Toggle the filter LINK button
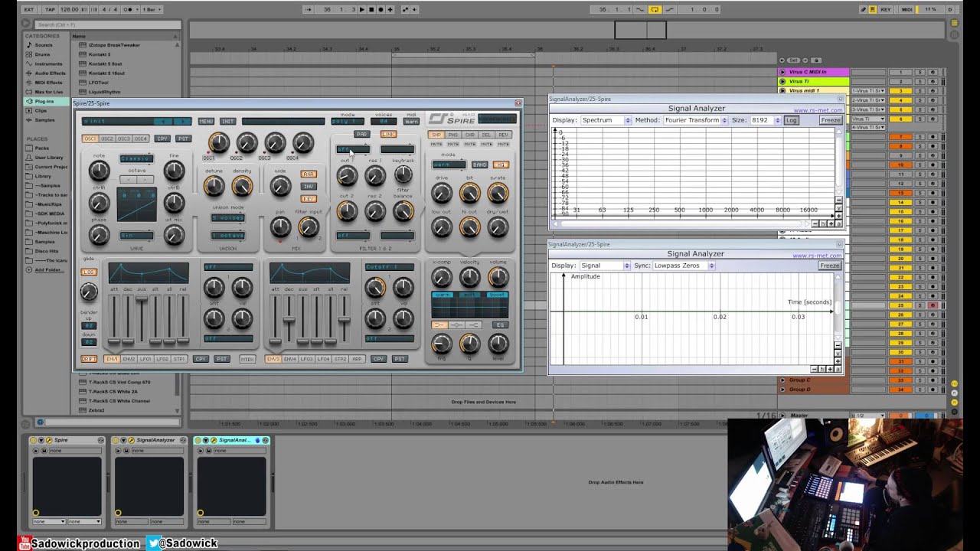This screenshot has height=551, width=980. coord(389,134)
